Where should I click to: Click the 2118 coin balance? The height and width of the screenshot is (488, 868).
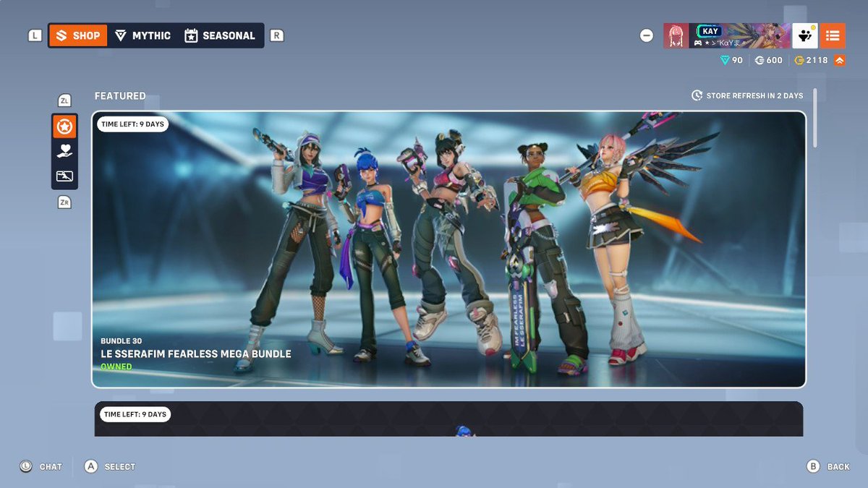[817, 61]
